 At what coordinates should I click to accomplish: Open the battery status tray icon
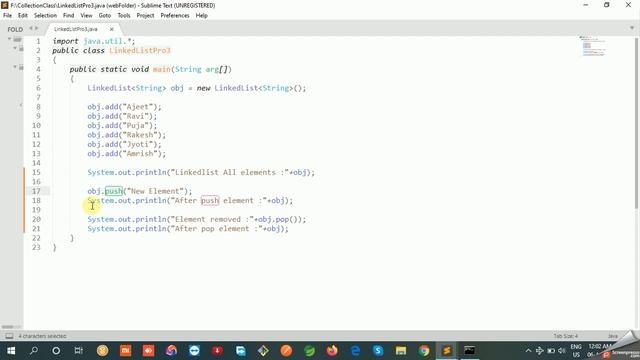pos(551,351)
